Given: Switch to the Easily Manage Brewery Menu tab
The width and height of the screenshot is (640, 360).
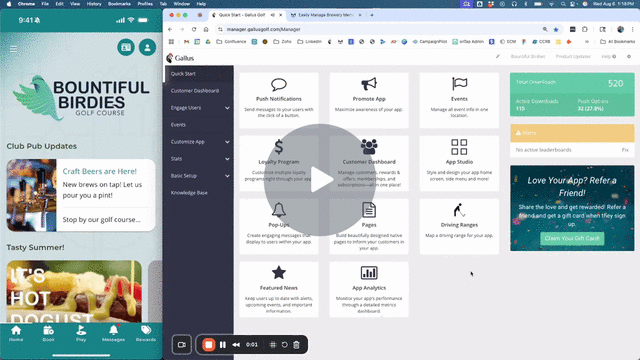Looking at the screenshot, I should (325, 15).
